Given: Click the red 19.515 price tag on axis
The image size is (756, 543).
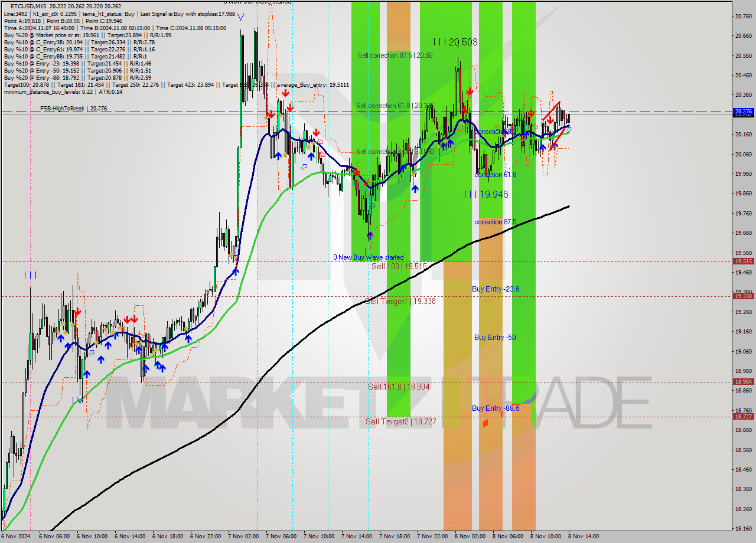Looking at the screenshot, I should click(x=743, y=261).
